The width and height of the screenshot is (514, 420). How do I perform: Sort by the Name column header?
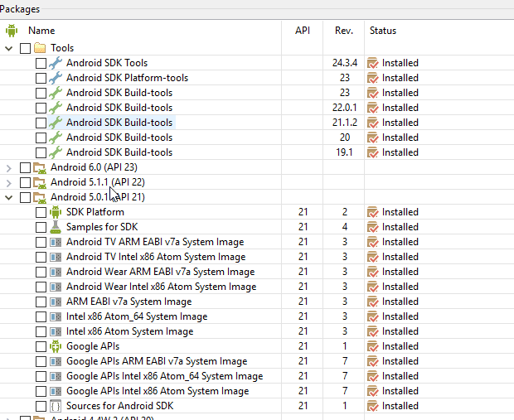coord(41,31)
